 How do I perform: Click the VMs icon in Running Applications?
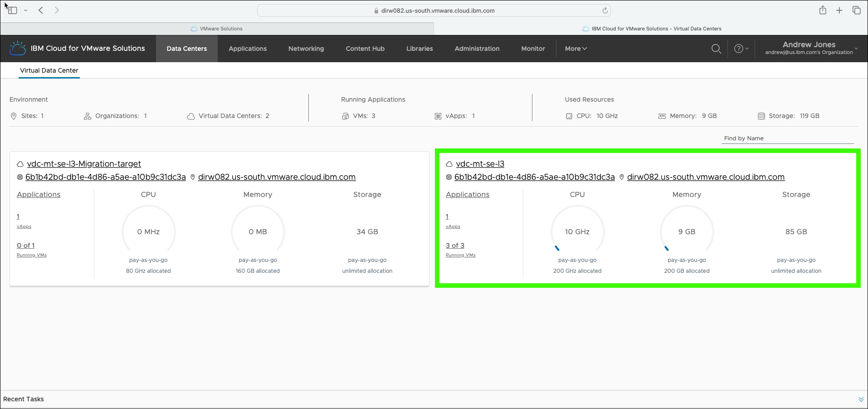pos(346,116)
